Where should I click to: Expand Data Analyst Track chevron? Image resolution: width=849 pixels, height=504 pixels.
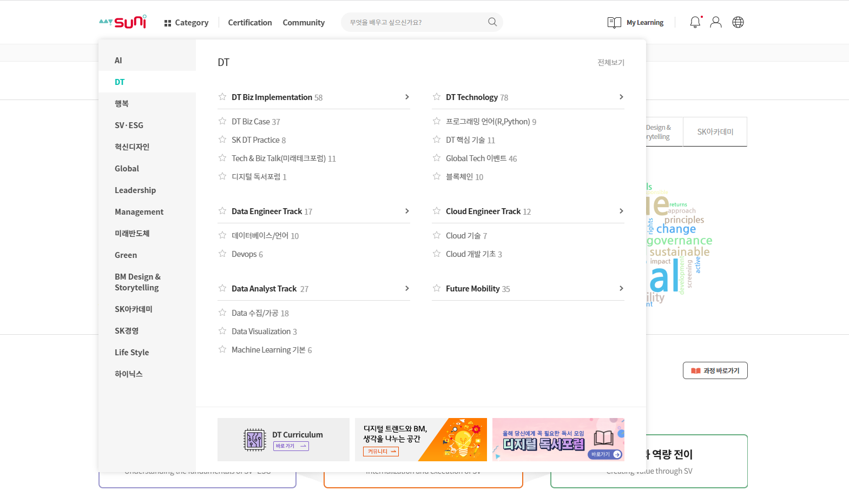(407, 288)
